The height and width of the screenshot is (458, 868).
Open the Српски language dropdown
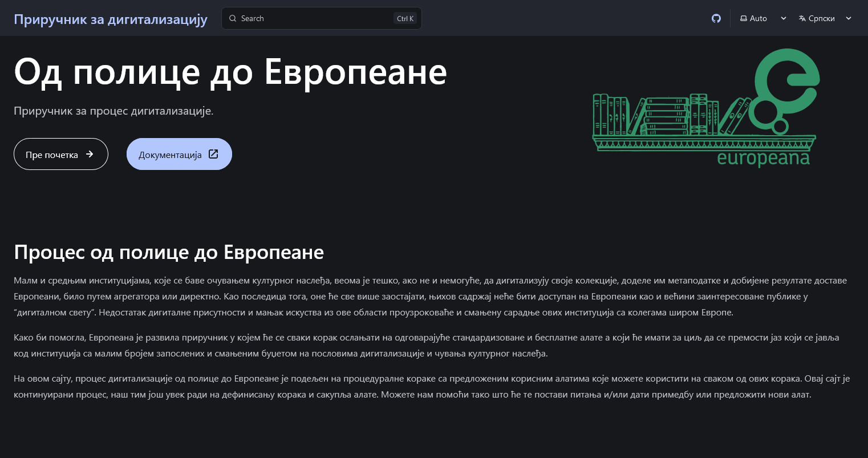pos(825,18)
